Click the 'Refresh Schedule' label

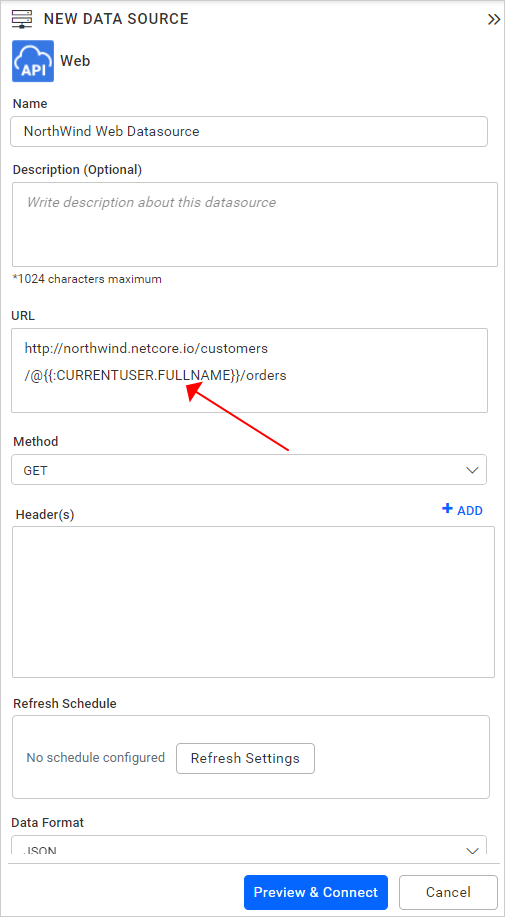click(x=65, y=704)
